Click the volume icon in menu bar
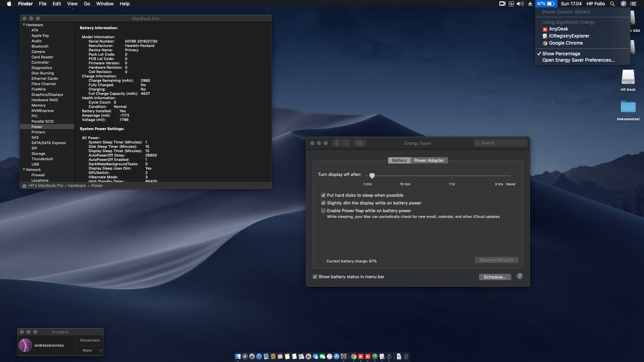Image resolution: width=644 pixels, height=362 pixels. coord(520,4)
